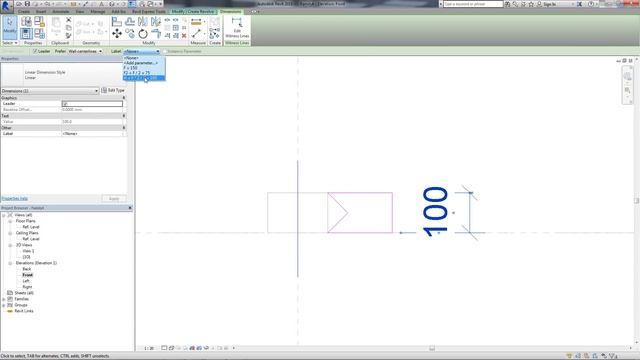This screenshot has height=360, width=640.
Task: Click the Match Type Properties paintbrush icon
Action: coord(69,36)
